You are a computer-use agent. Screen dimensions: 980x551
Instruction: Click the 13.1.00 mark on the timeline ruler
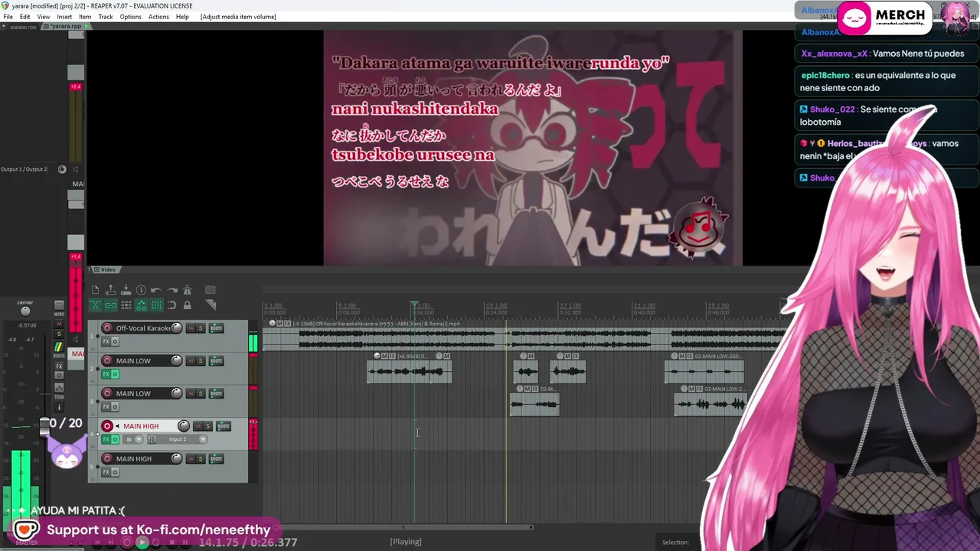point(496,306)
